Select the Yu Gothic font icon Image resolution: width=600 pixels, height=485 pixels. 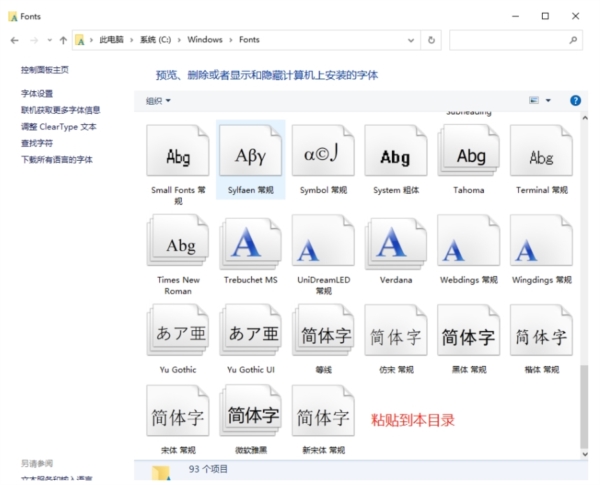178,330
